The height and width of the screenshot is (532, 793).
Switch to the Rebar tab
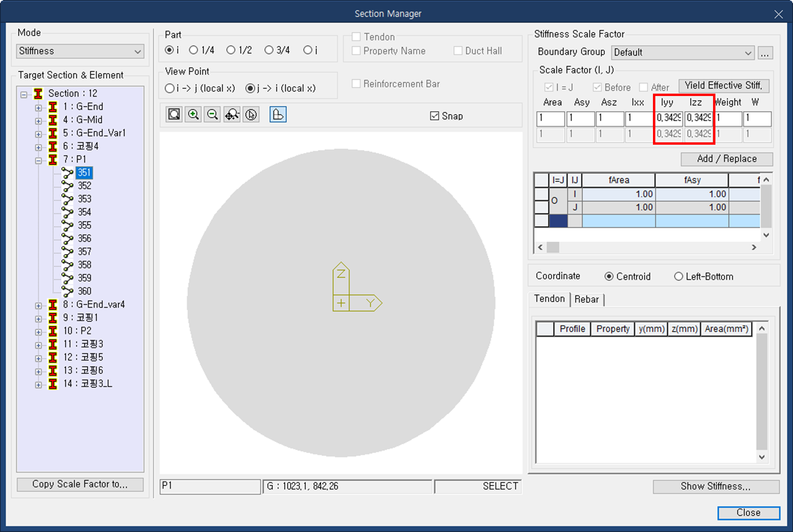coord(587,299)
